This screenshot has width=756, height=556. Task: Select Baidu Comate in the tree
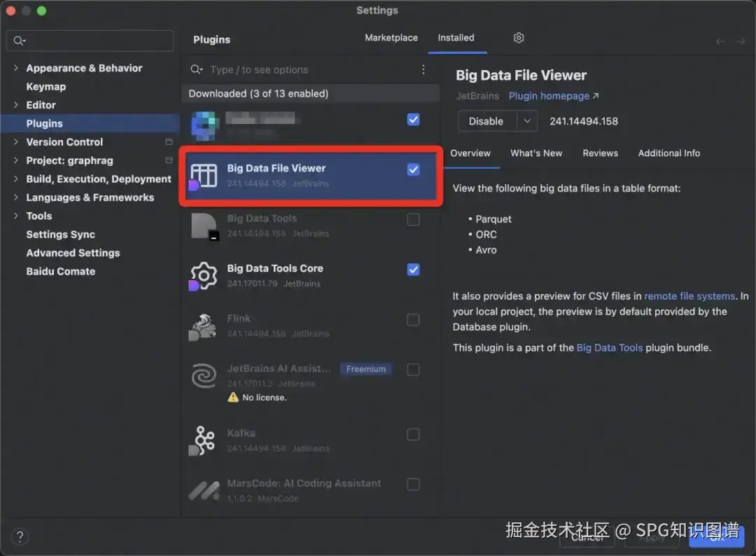click(x=61, y=271)
